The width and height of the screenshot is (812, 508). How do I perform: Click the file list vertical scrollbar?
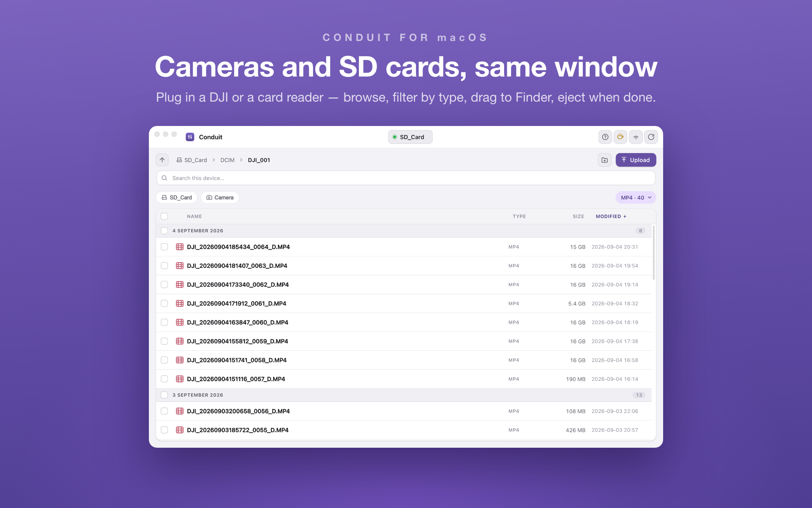(654, 252)
